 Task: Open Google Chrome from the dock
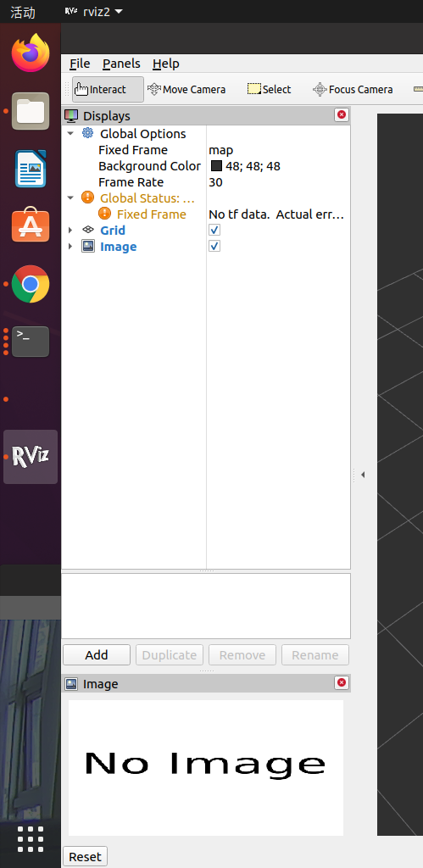31,284
